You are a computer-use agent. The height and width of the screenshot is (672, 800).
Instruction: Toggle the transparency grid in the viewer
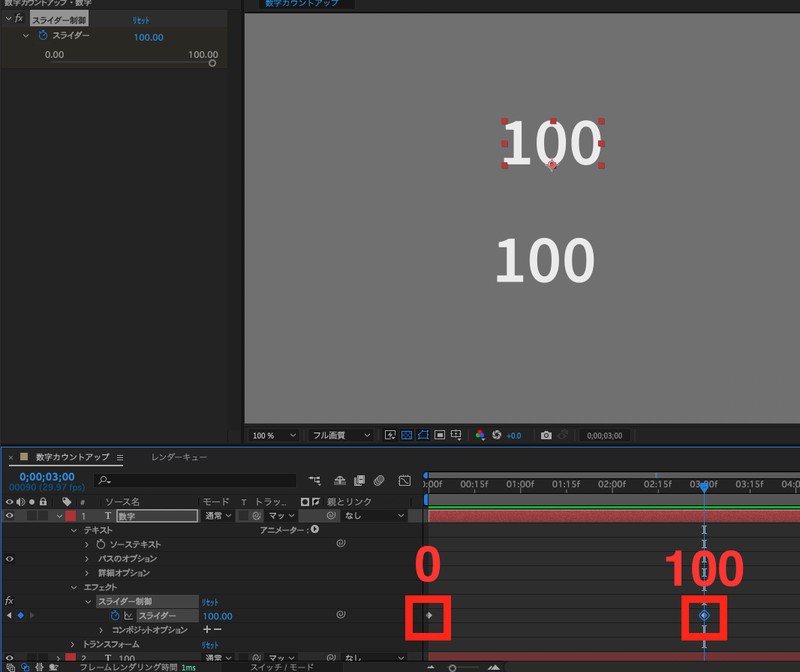pyautogui.click(x=406, y=435)
